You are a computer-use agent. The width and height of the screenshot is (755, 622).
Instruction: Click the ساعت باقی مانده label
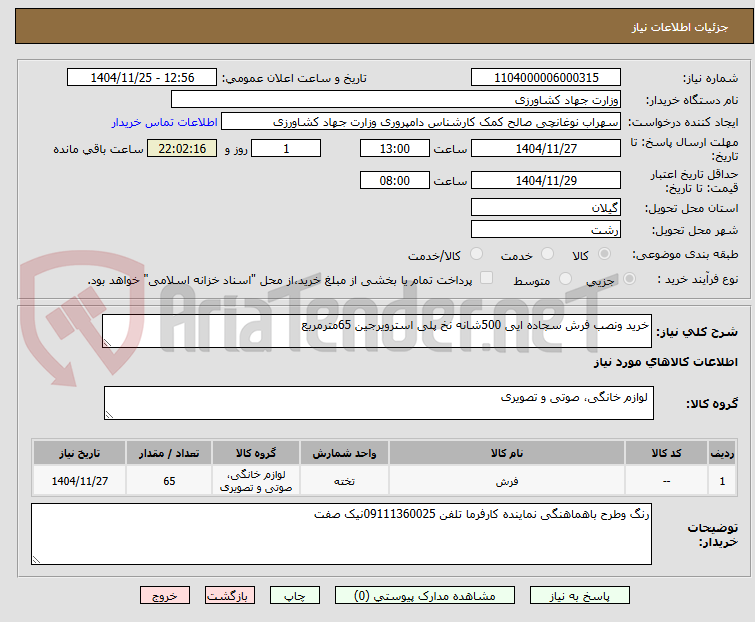click(x=98, y=149)
